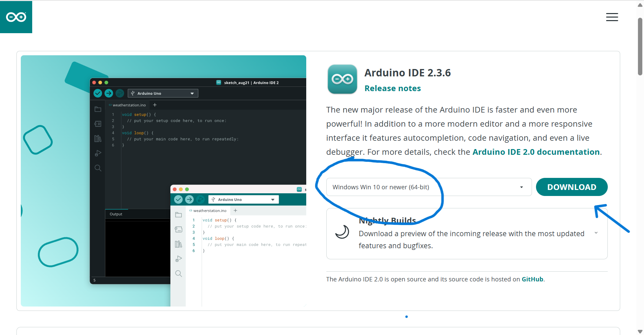Open the Release notes link
The image size is (644, 335).
[392, 88]
